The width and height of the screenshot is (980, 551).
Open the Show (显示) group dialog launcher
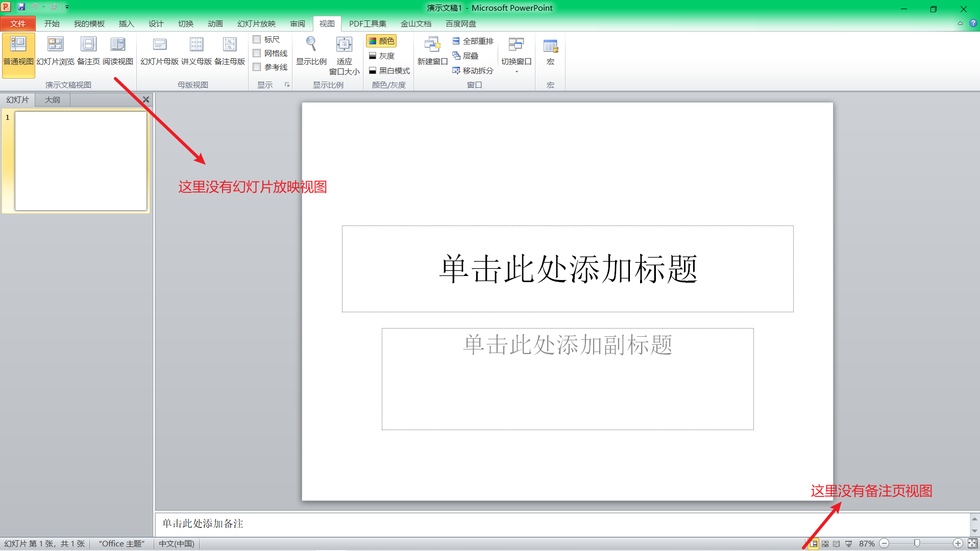[287, 85]
